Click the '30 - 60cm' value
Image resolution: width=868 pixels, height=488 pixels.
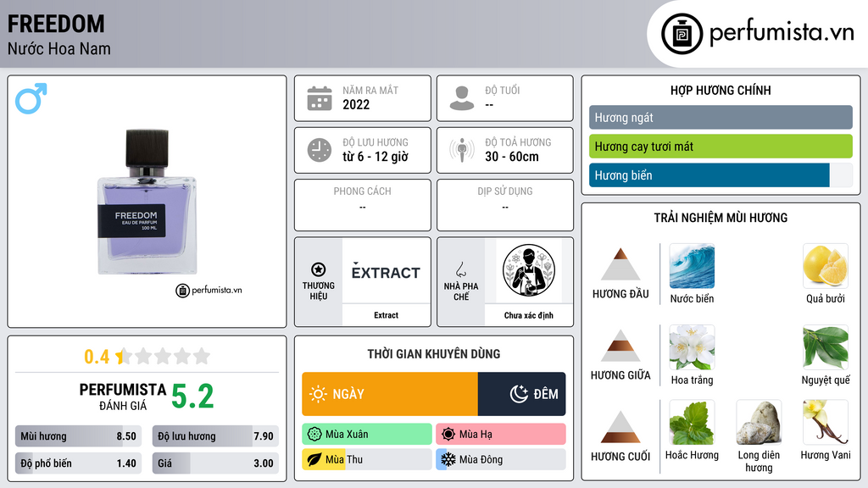point(512,157)
